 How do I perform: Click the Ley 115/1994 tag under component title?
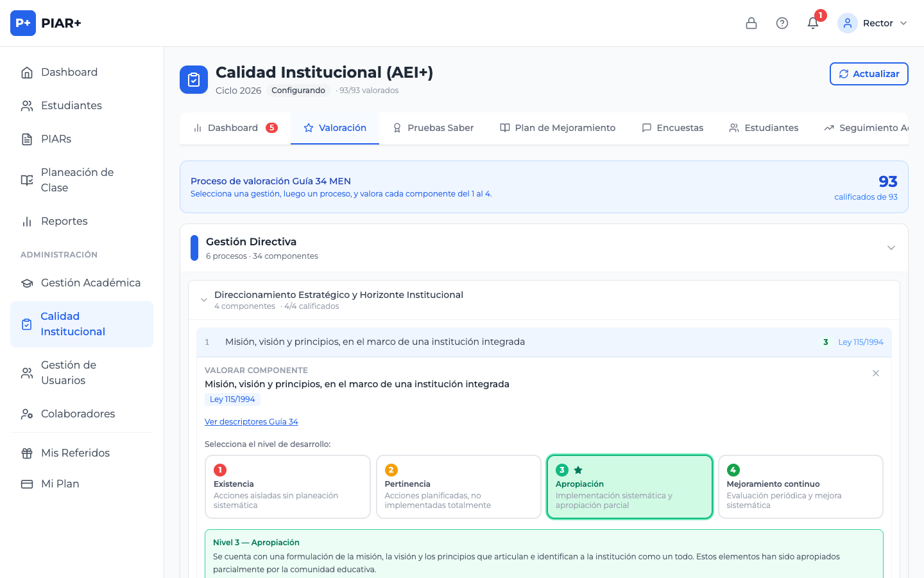pos(232,399)
